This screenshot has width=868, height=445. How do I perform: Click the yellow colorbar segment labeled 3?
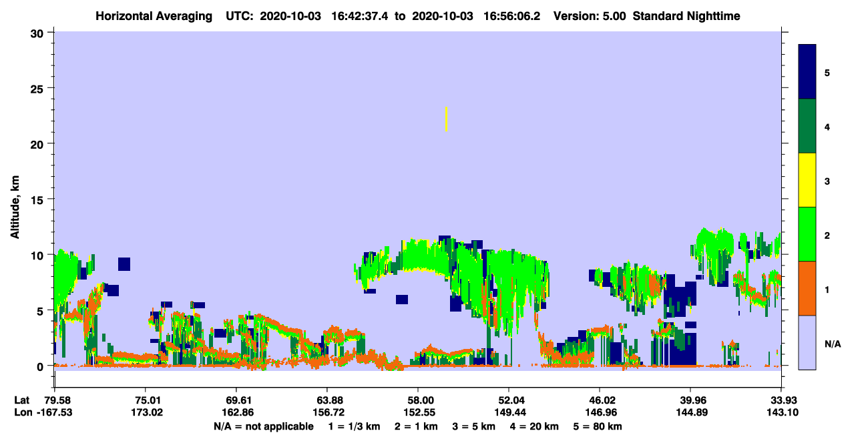point(807,180)
